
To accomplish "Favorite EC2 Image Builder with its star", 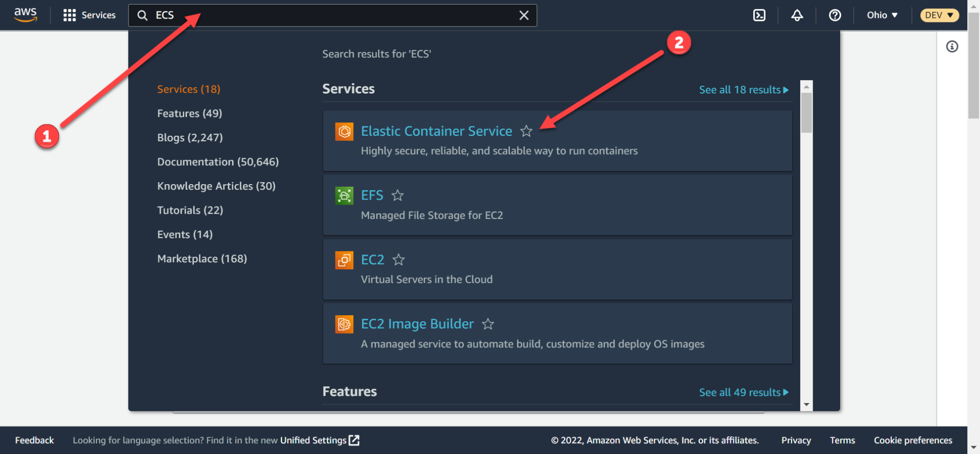I will tap(488, 324).
